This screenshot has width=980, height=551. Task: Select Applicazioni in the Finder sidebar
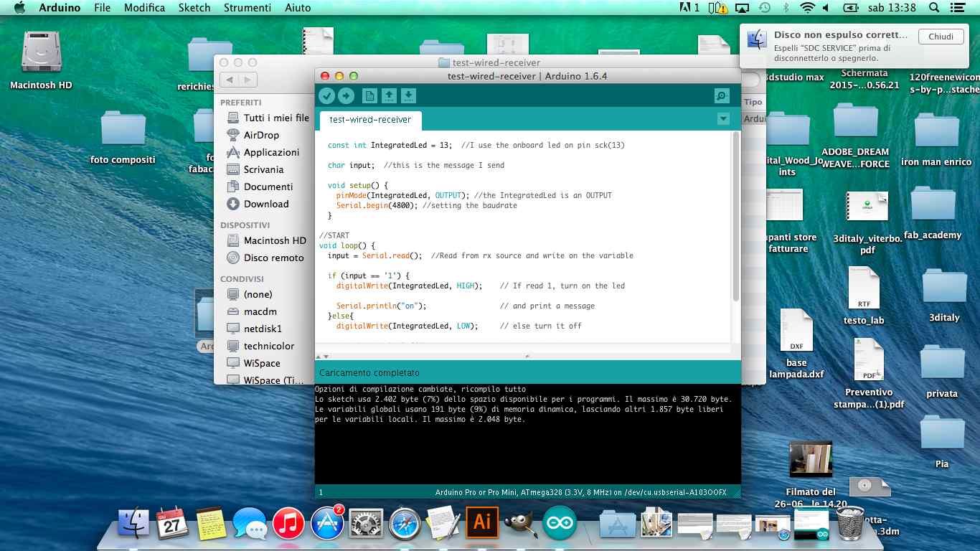(x=263, y=152)
